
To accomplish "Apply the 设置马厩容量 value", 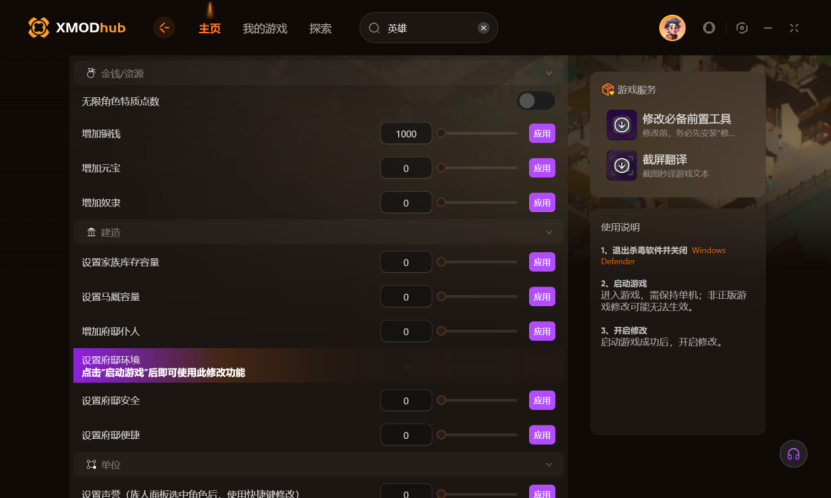I will (x=542, y=297).
